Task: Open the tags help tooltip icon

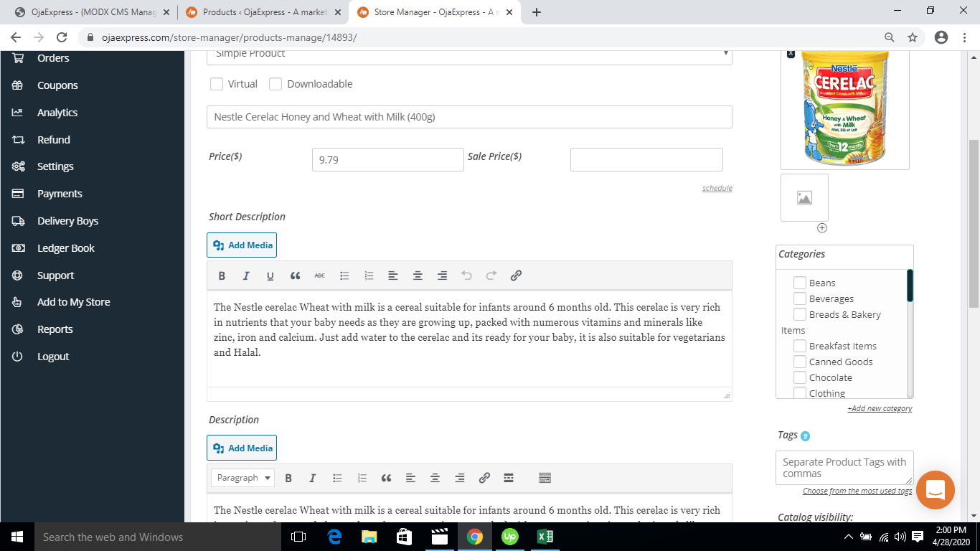Action: (x=805, y=435)
